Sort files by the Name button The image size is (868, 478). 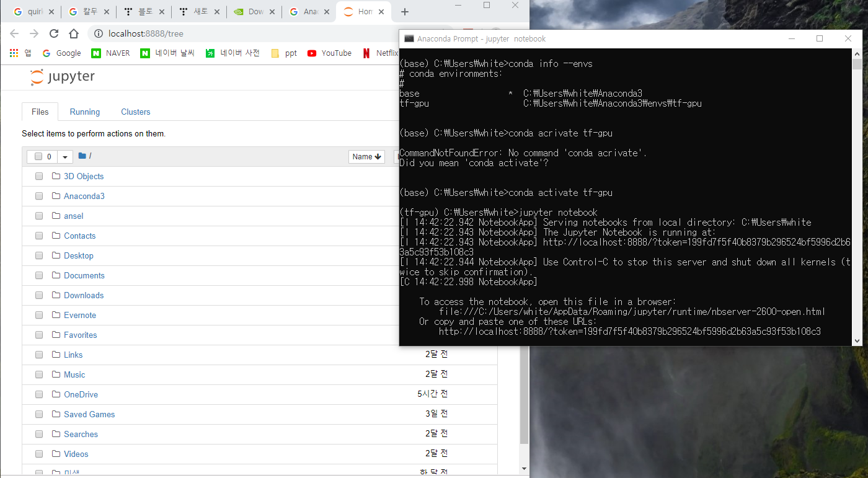tap(366, 157)
